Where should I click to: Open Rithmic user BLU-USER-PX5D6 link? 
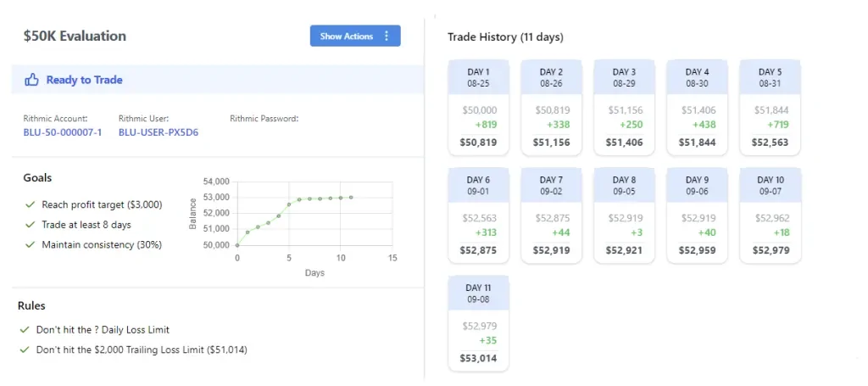pos(159,132)
